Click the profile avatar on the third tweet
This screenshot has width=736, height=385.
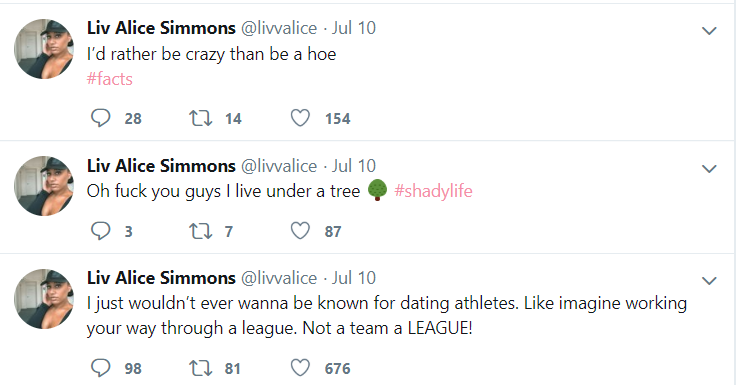tap(44, 299)
